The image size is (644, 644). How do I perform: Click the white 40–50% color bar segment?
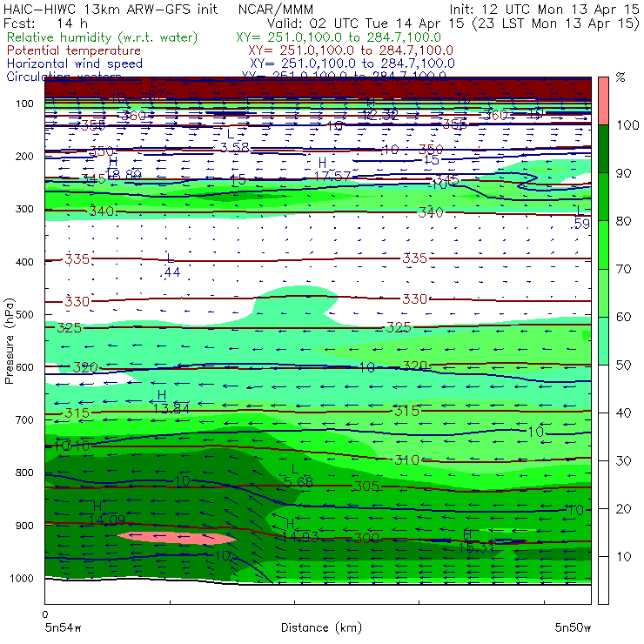pos(603,388)
